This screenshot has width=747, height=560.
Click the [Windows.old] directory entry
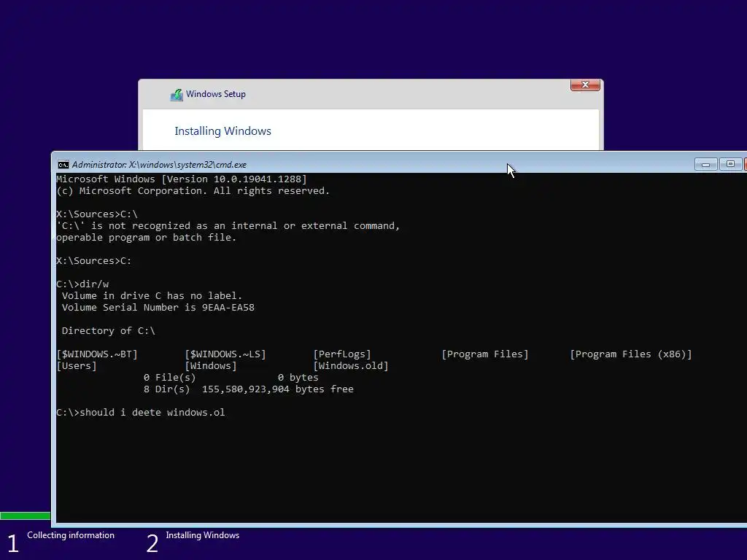click(351, 366)
